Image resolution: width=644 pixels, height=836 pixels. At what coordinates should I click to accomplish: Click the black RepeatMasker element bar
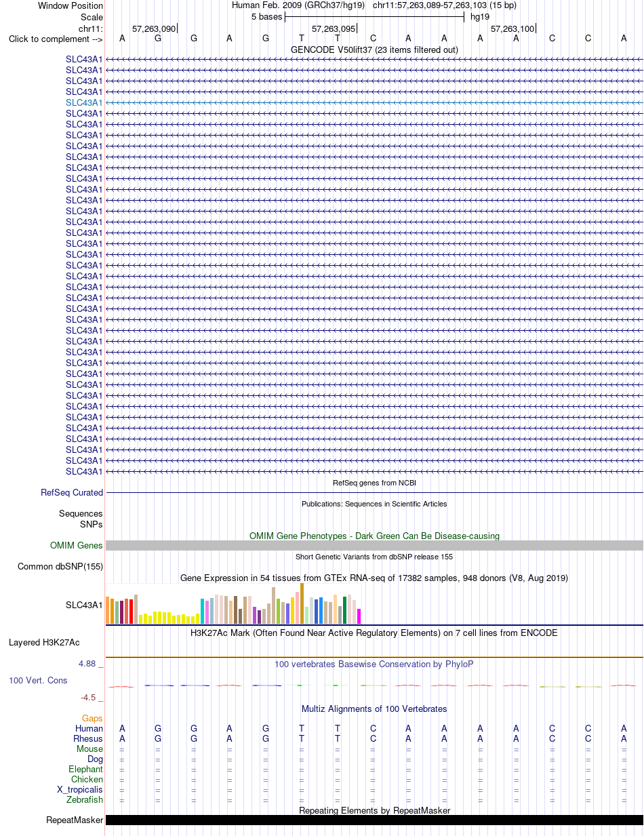[x=374, y=820]
